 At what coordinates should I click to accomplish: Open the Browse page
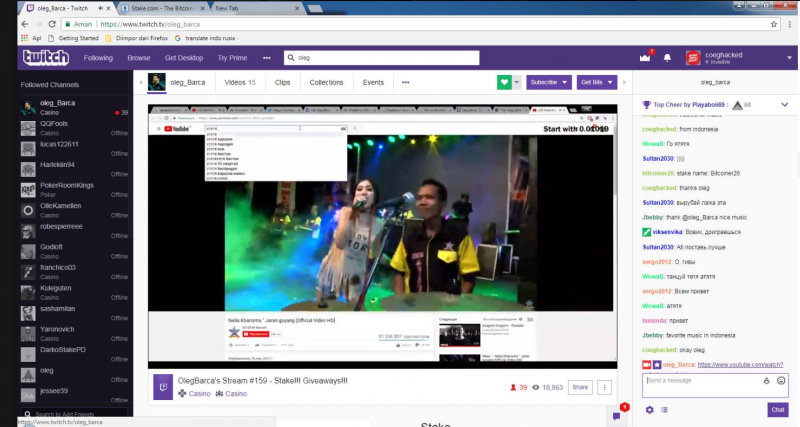click(139, 58)
